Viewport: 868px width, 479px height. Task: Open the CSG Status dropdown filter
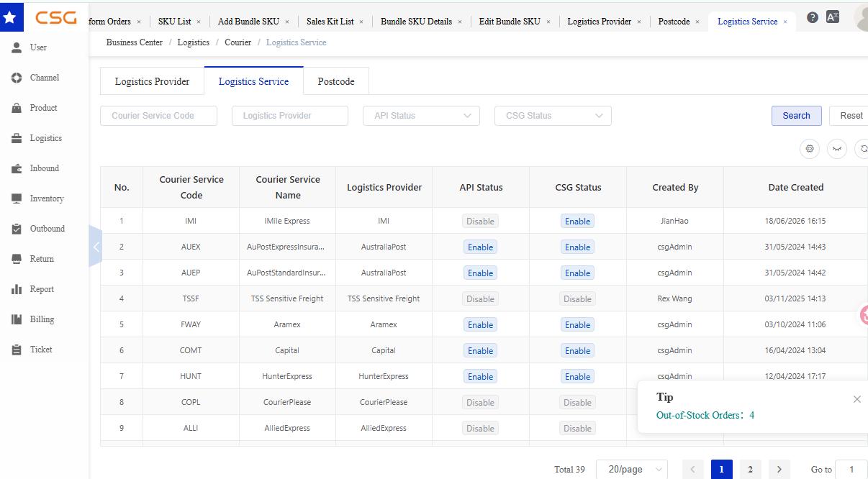(553, 116)
